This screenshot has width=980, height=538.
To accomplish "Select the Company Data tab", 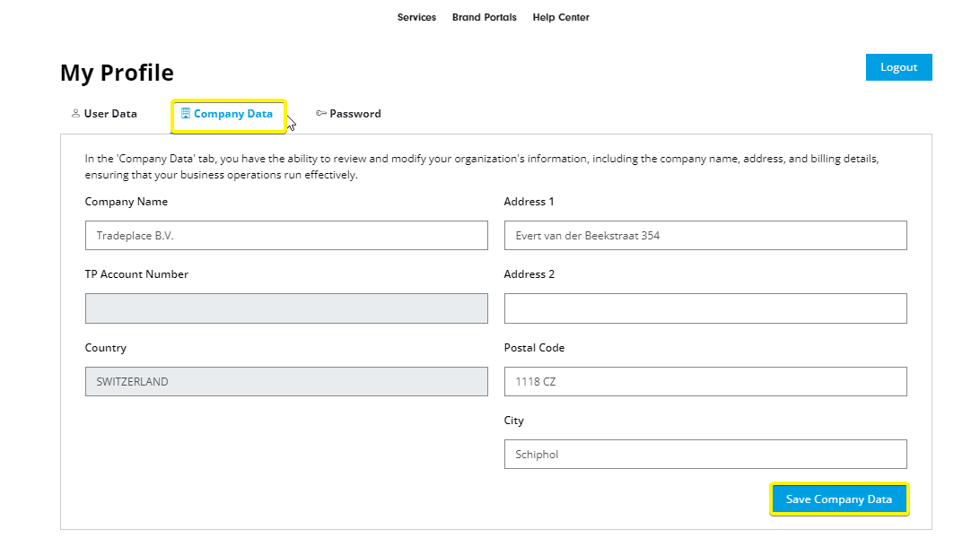I will [228, 114].
